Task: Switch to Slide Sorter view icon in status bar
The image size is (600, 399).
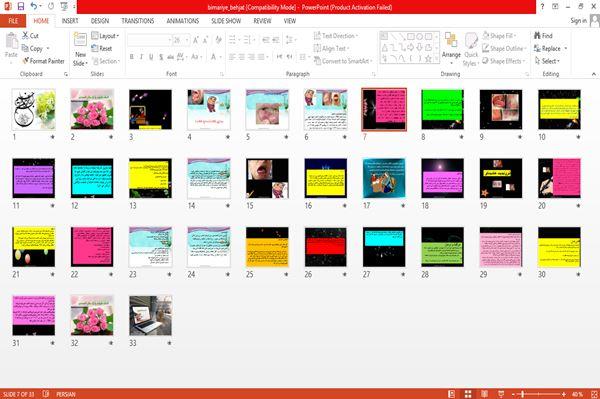Action: [468, 394]
